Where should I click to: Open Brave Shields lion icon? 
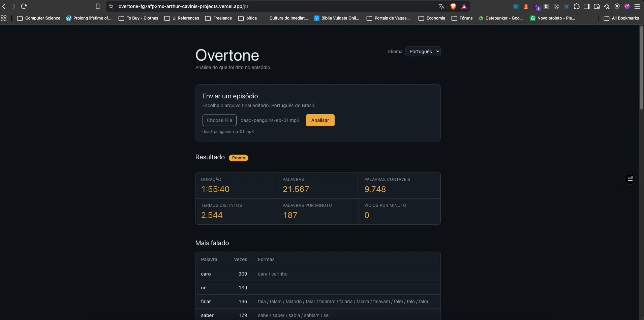tap(453, 6)
